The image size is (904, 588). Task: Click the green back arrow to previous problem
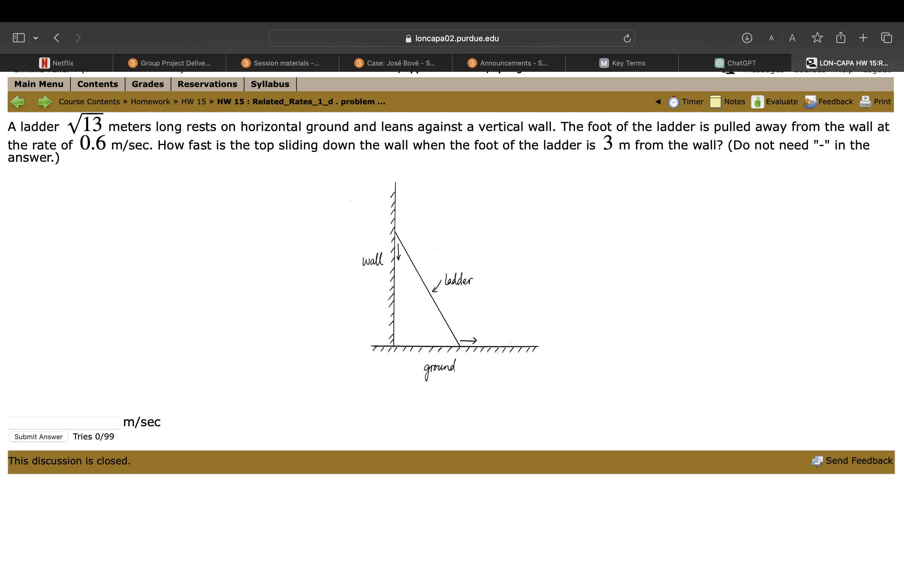click(x=17, y=101)
